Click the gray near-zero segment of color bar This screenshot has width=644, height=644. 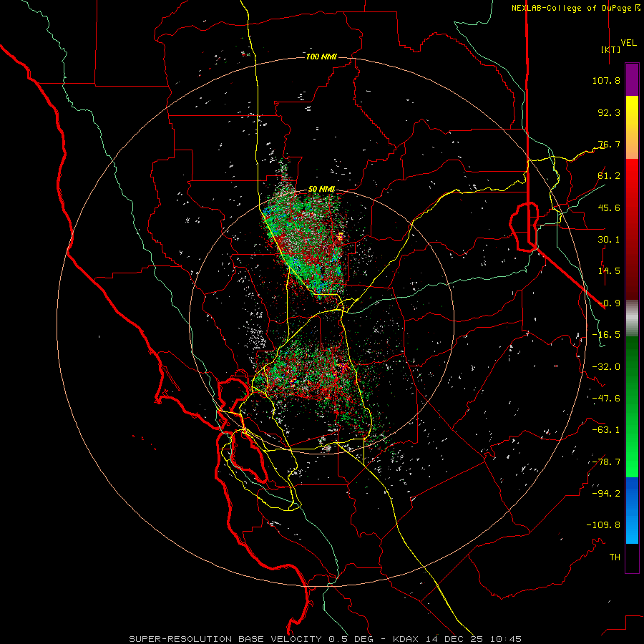pos(632,318)
